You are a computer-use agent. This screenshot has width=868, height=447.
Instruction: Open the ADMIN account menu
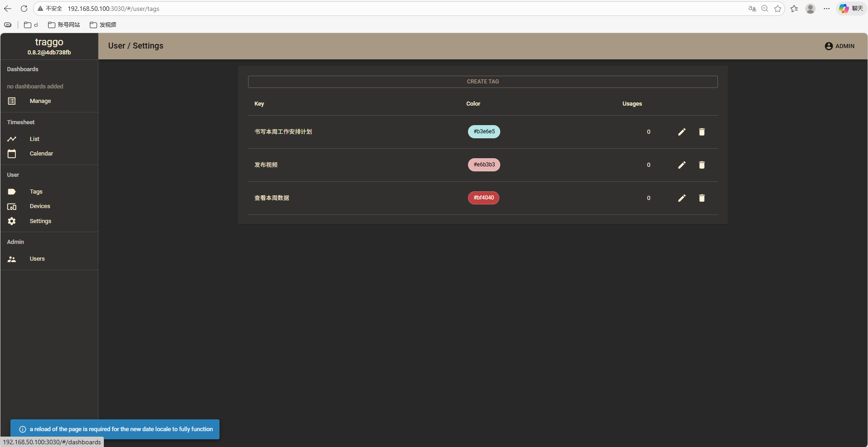tap(839, 46)
